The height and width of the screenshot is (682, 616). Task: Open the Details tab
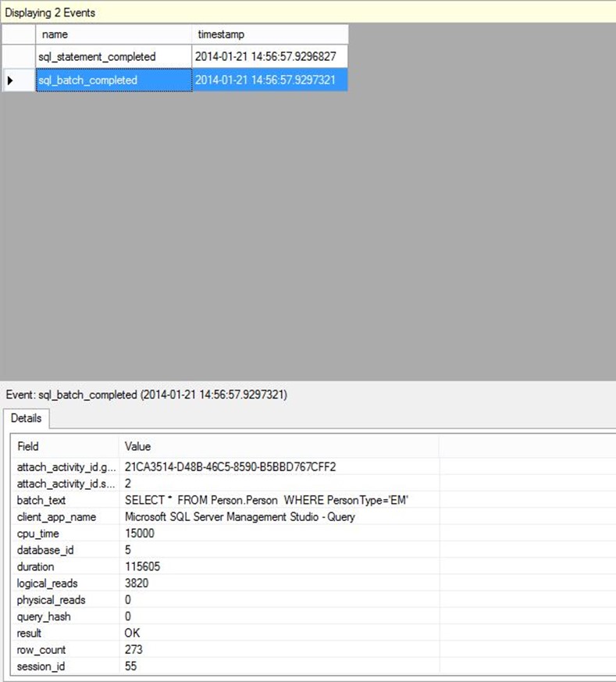pos(26,418)
